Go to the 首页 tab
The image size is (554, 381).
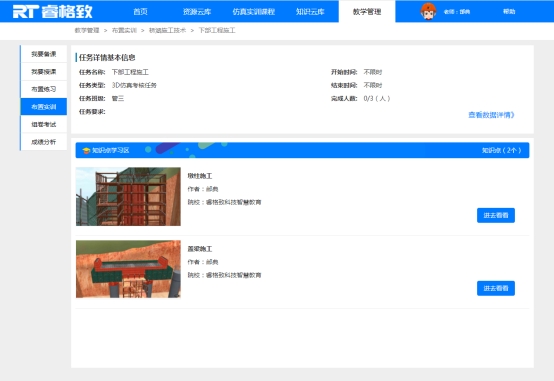140,11
